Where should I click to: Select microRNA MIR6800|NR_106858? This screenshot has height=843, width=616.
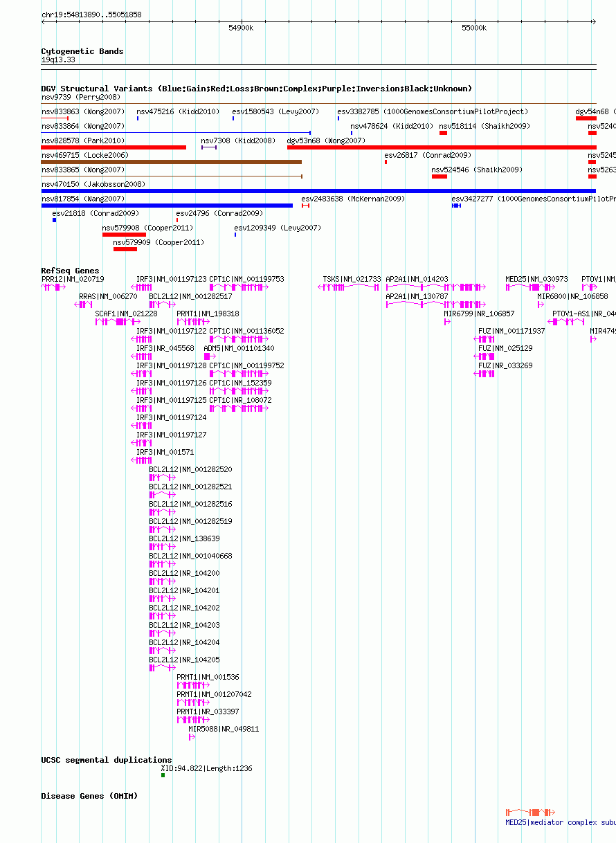pos(572,296)
